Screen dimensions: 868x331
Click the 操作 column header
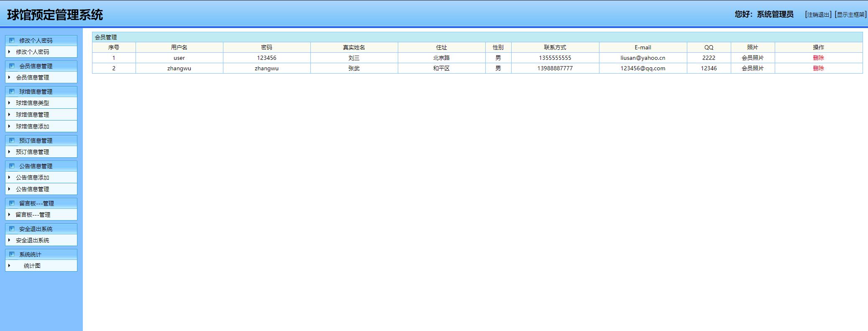click(x=819, y=47)
